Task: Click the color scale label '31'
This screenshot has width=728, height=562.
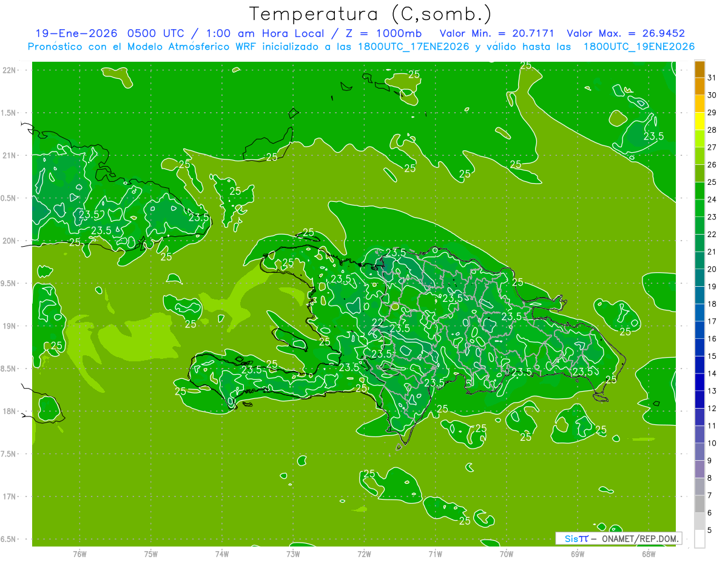Action: click(712, 78)
